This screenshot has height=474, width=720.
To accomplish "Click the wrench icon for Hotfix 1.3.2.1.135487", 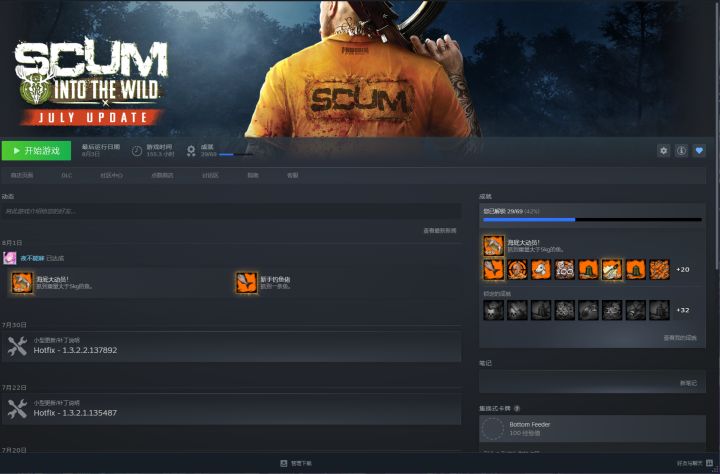I will click(x=17, y=409).
